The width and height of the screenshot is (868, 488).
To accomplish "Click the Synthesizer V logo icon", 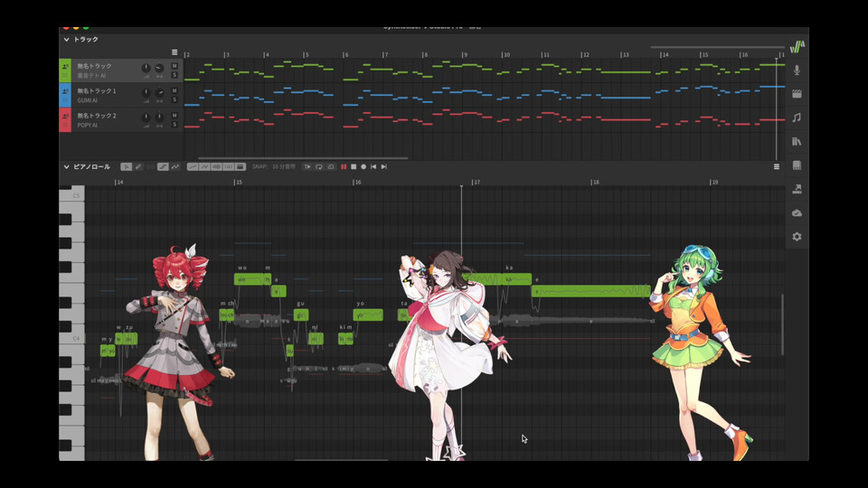I will (797, 47).
